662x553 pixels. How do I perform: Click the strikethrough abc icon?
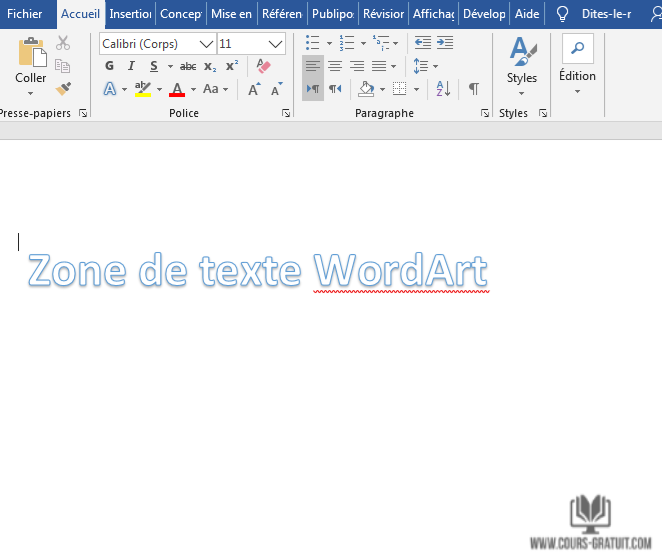[187, 66]
